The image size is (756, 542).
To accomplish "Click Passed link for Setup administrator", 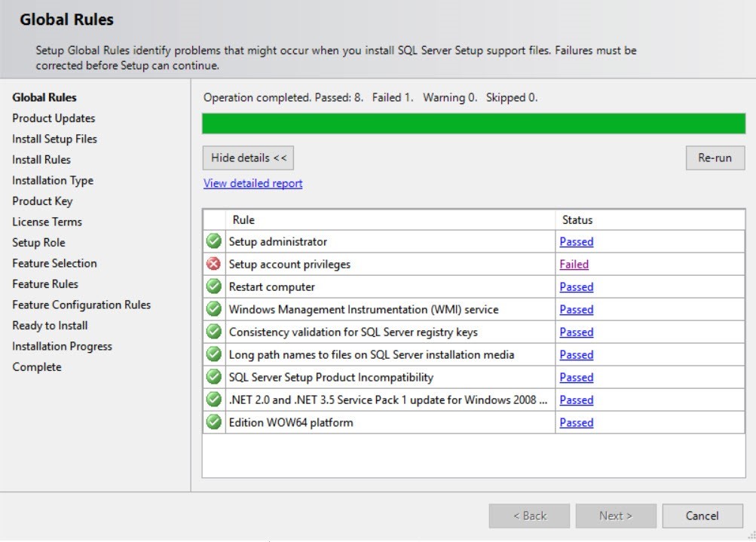I will (576, 241).
